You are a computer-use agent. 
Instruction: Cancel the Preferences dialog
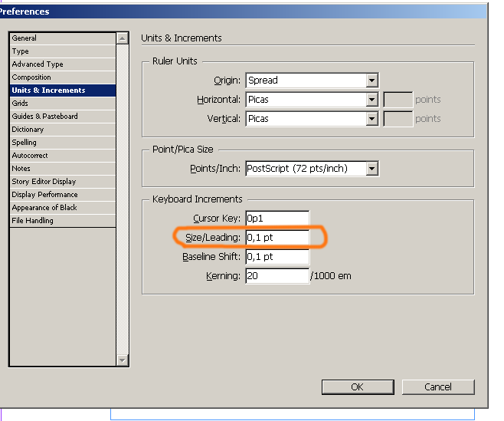[x=438, y=387]
